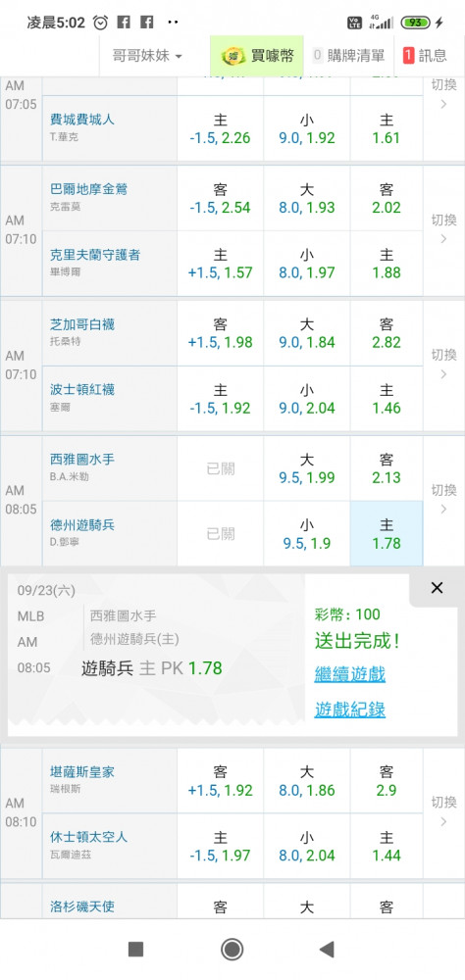This screenshot has width=465, height=980.
Task: Tap Android back triangle button
Action: (327, 950)
